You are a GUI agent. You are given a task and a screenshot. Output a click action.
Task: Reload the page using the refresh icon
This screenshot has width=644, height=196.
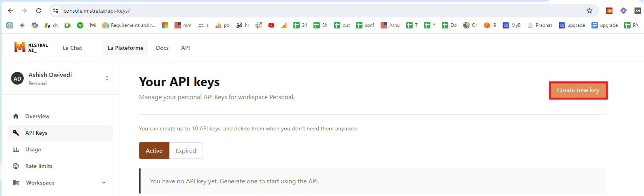click(39, 11)
